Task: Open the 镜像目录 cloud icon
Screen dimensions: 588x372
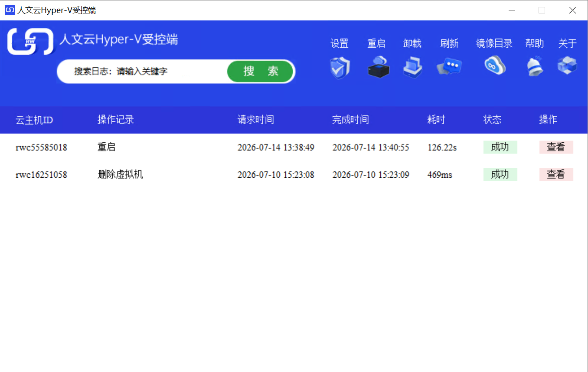Action: click(495, 65)
